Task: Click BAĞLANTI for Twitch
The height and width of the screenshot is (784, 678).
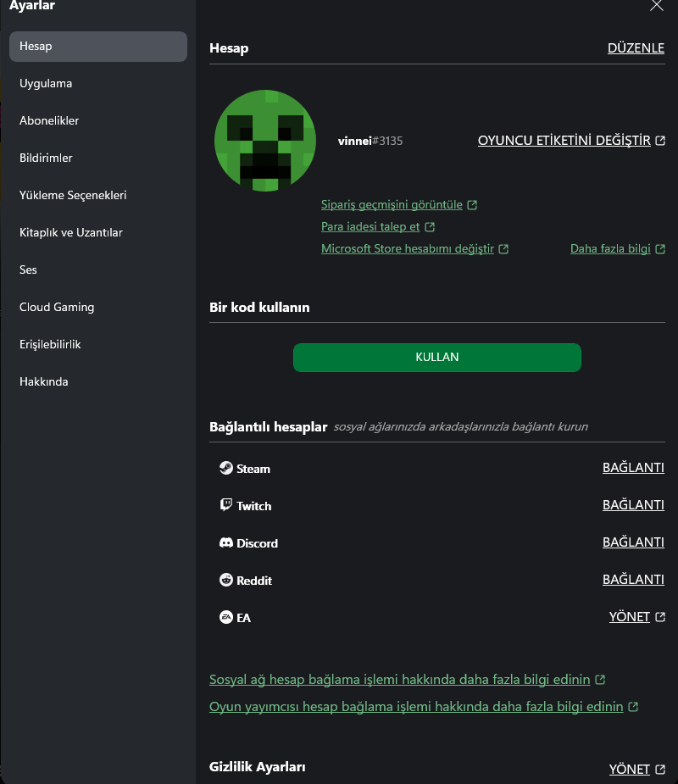Action: pos(633,505)
